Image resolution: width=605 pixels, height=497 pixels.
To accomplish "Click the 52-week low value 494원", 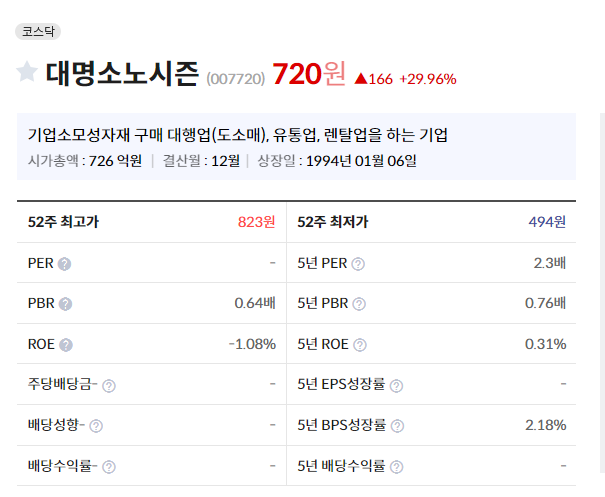I will 547,222.
